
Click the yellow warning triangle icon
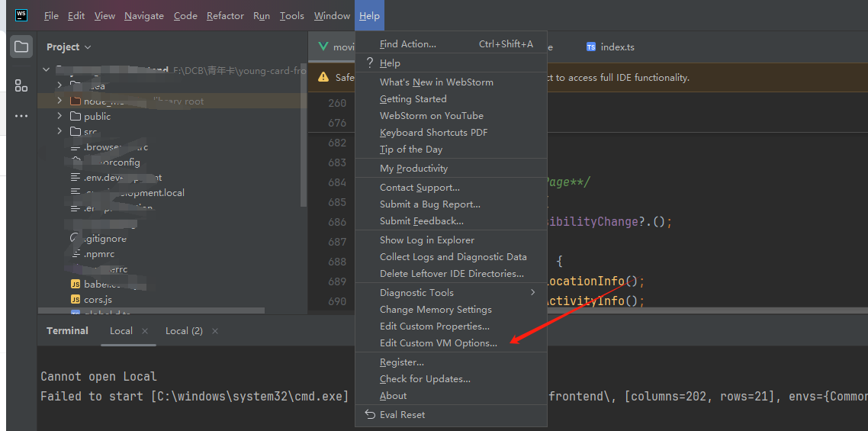click(x=323, y=77)
